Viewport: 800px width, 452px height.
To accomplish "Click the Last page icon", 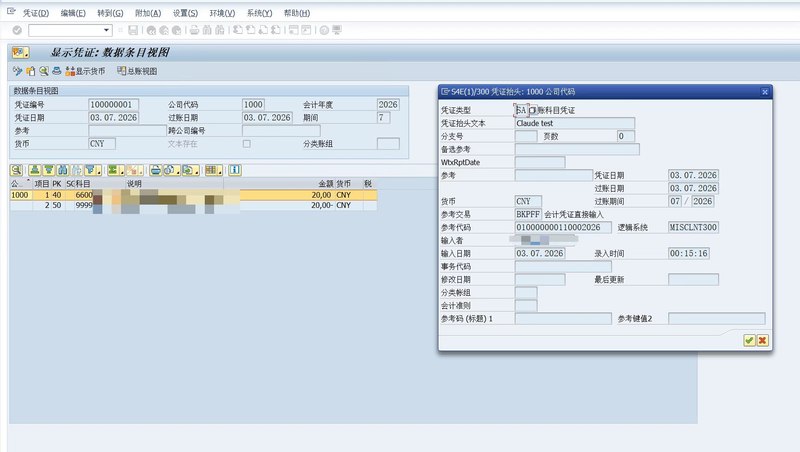I will (276, 31).
